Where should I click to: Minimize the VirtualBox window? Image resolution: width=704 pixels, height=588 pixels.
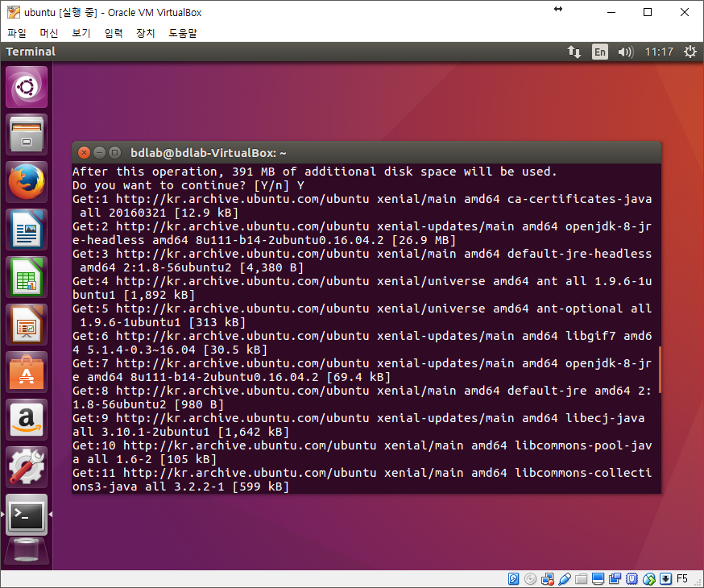click(611, 12)
